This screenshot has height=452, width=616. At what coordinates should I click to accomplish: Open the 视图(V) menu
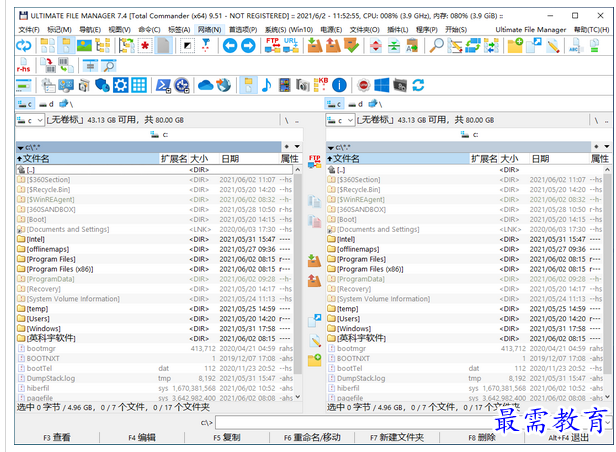coord(119,29)
